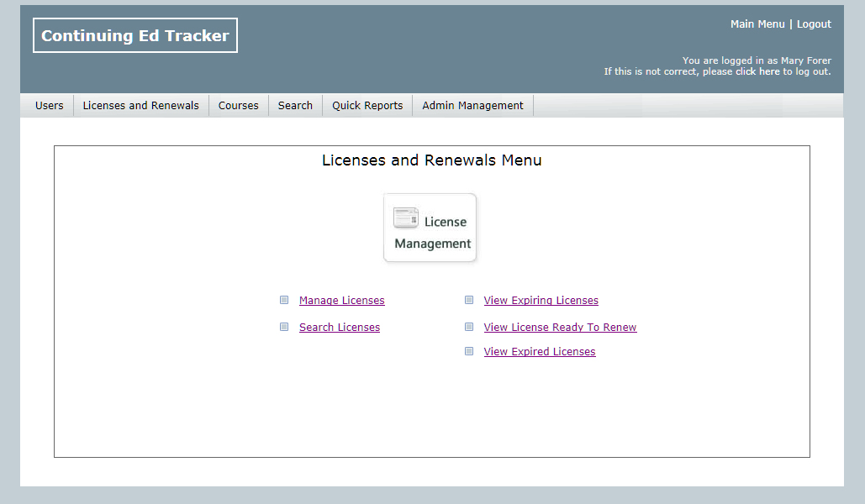Viewport: 865px width, 504px height.
Task: Go to the Search menu item
Action: pyautogui.click(x=295, y=106)
